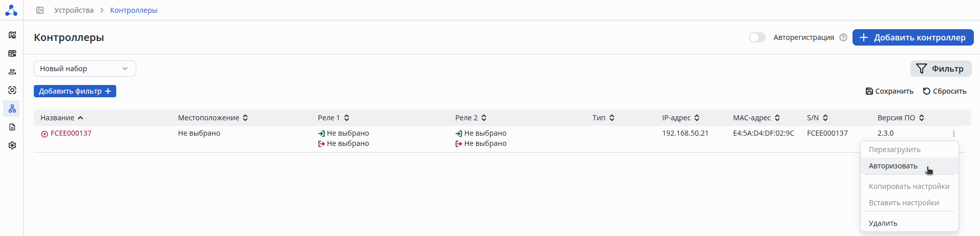
Task: Click the people (users) sidebar icon
Action: click(12, 72)
